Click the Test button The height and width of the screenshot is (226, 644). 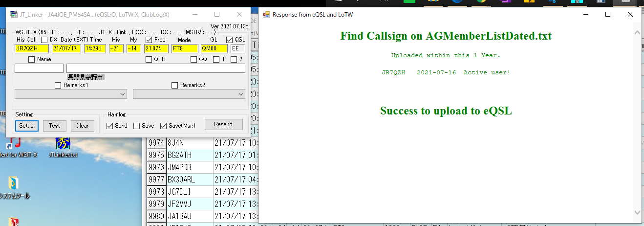point(54,126)
